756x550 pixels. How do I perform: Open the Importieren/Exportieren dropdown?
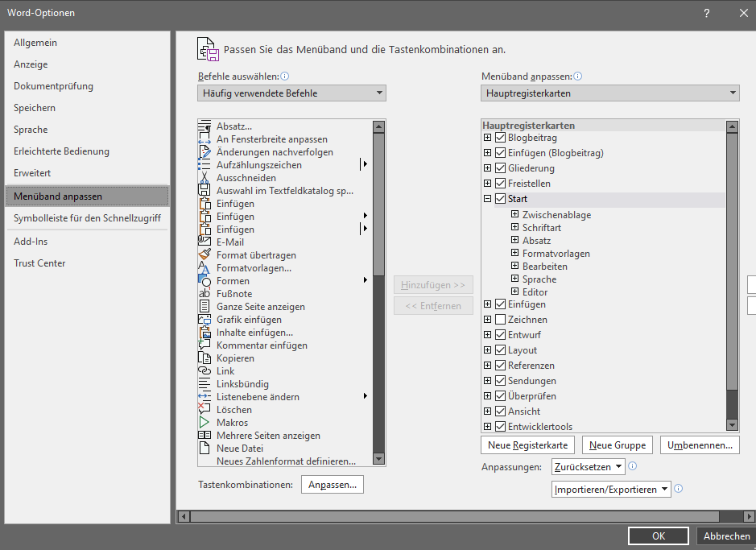coord(611,490)
